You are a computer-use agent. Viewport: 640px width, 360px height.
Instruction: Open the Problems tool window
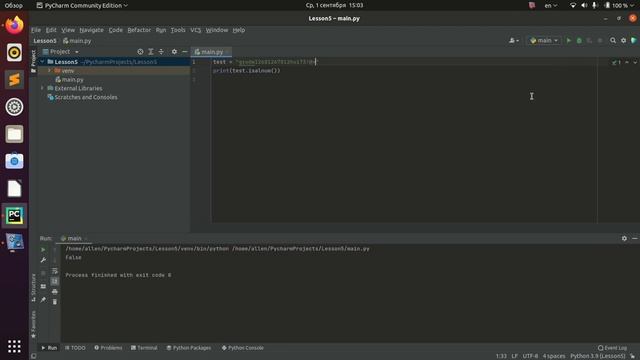pyautogui.click(x=108, y=348)
